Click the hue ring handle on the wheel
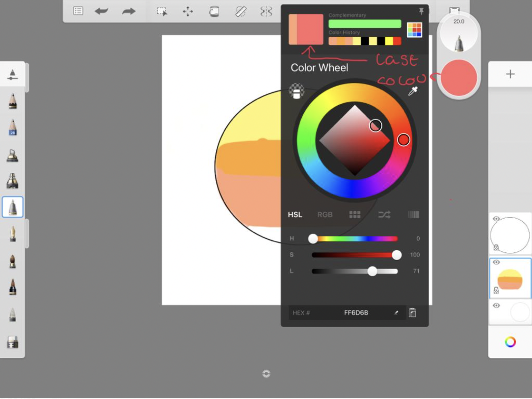Image resolution: width=532 pixels, height=399 pixels. 403,140
